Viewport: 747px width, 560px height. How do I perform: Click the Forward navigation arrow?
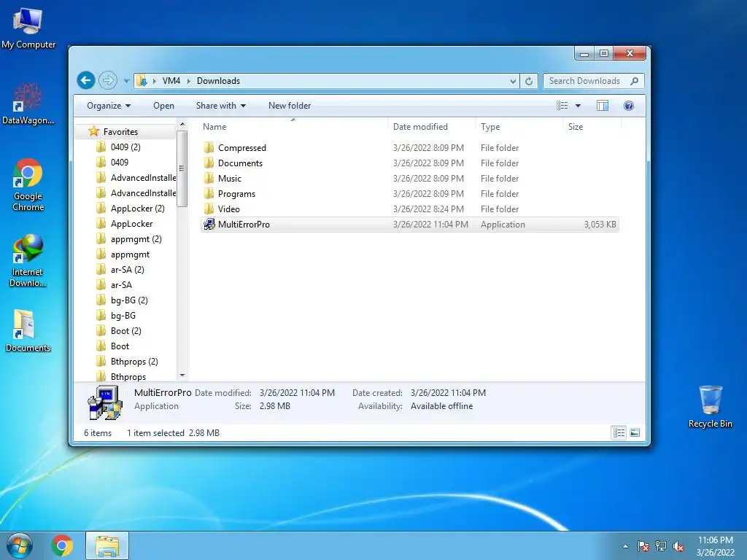point(108,80)
